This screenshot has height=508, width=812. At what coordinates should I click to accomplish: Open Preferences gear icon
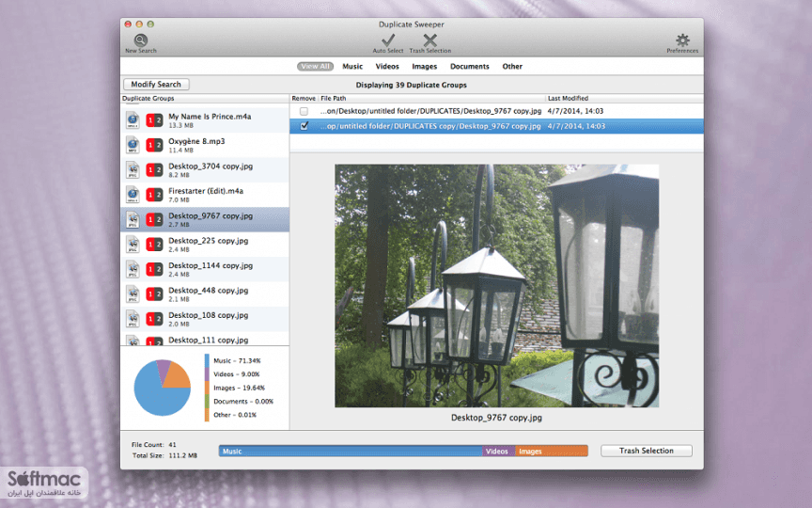682,40
